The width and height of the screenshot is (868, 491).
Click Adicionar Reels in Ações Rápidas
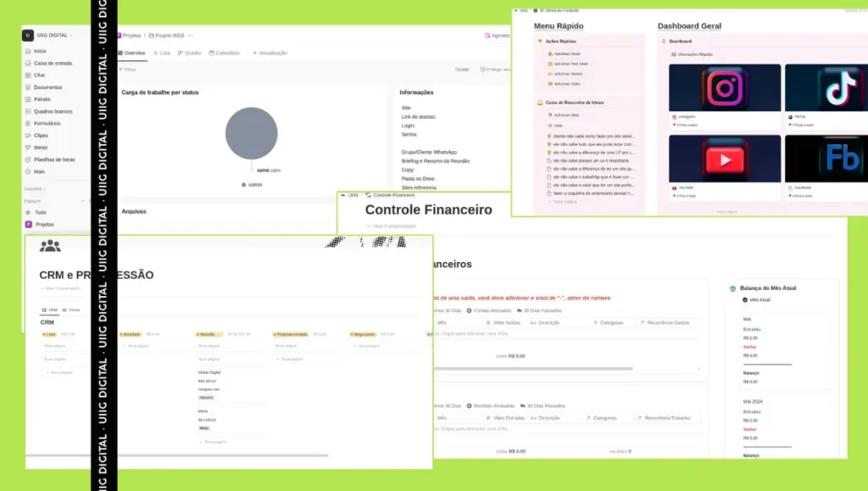coord(564,54)
